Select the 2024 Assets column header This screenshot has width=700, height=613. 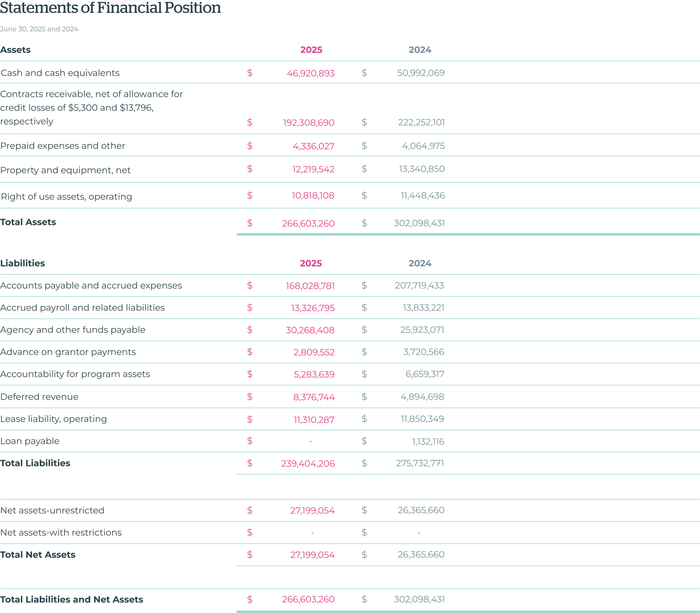pyautogui.click(x=420, y=50)
